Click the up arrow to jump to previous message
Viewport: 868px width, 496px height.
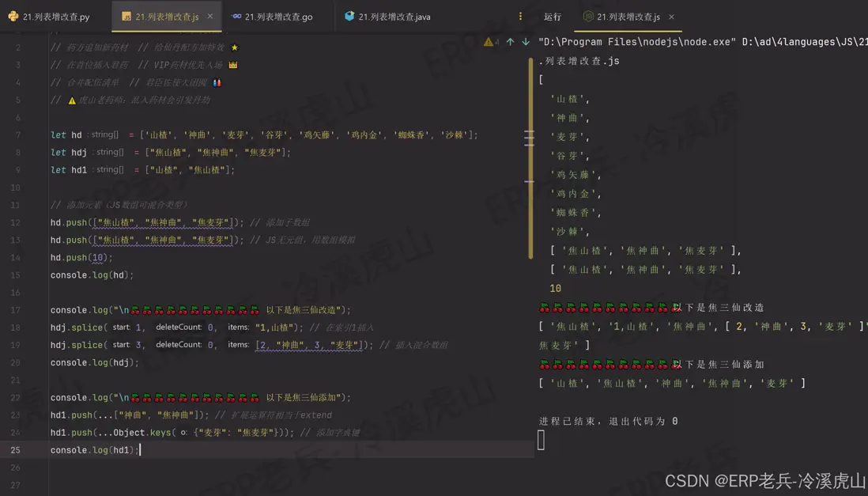click(509, 41)
